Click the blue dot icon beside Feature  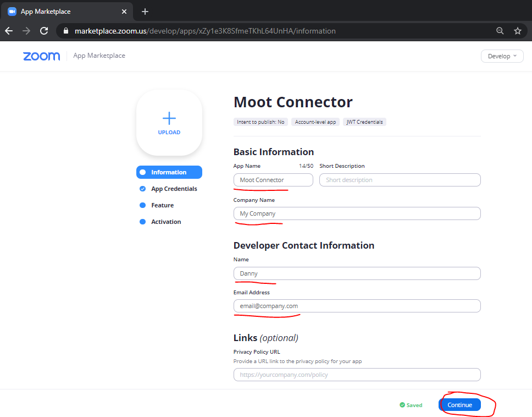(142, 205)
